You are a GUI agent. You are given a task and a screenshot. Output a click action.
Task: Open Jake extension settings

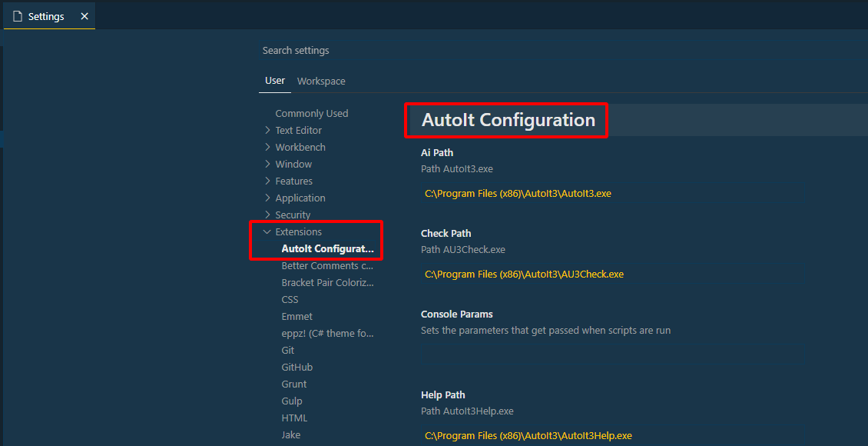point(291,435)
